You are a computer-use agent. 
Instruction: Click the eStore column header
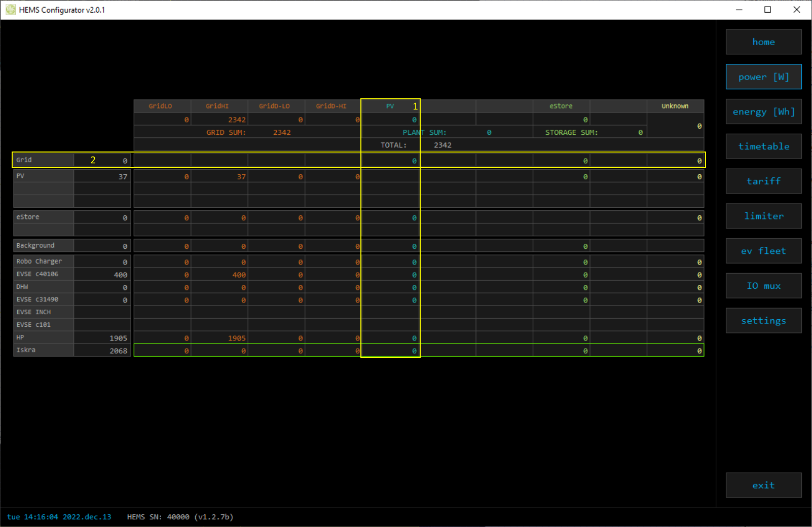[x=561, y=106]
